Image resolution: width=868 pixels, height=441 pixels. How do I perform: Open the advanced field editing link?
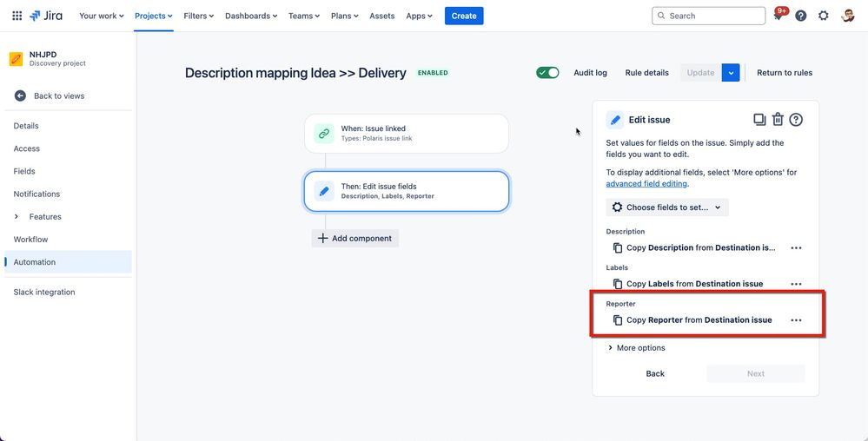click(x=646, y=184)
